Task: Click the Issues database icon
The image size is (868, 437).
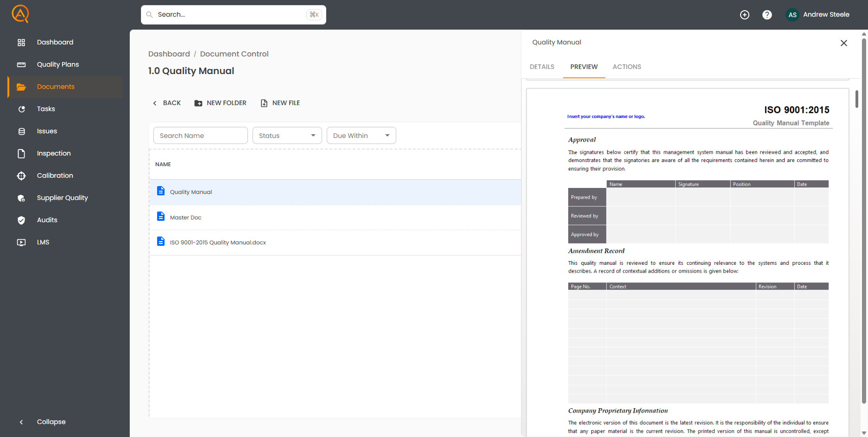Action: point(21,131)
